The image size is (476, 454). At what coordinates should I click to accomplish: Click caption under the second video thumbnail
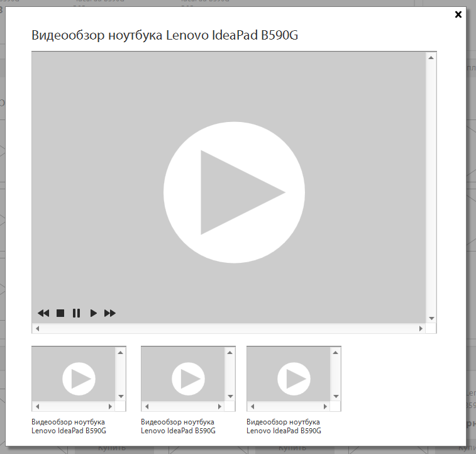(178, 426)
